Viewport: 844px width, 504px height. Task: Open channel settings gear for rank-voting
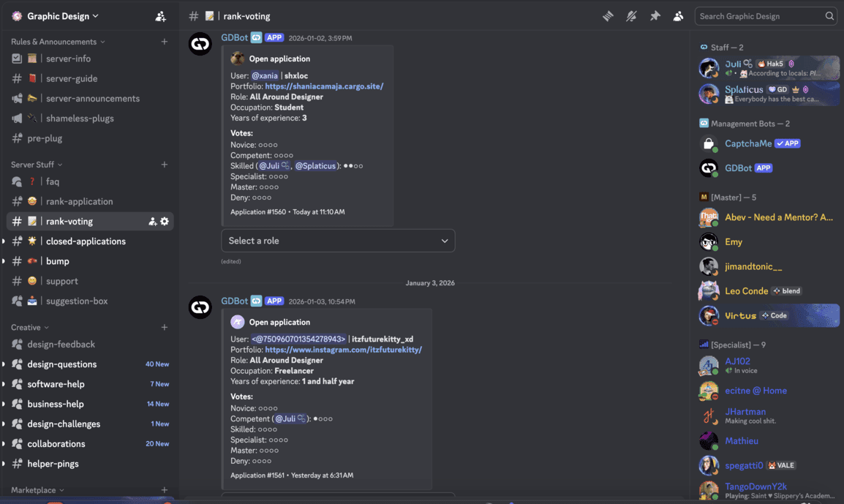point(164,220)
